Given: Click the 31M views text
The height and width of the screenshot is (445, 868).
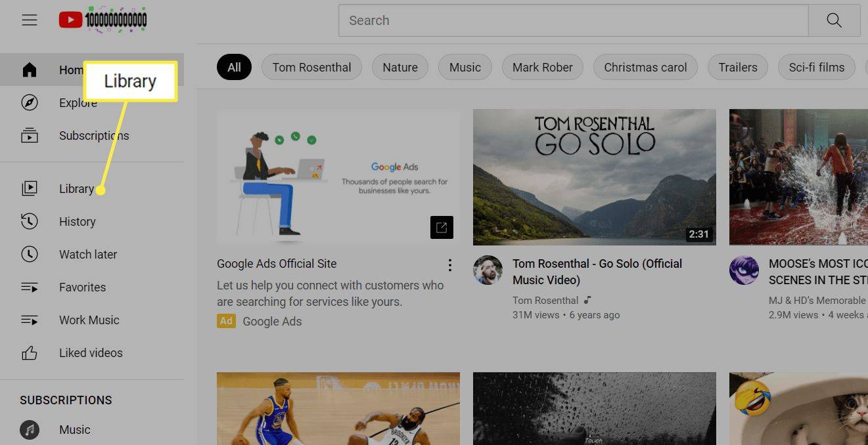Looking at the screenshot, I should [x=536, y=315].
